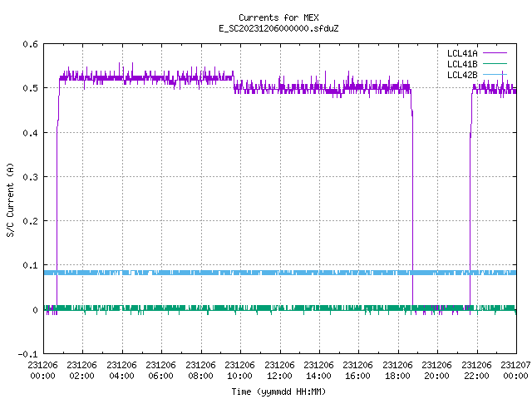The width and height of the screenshot is (532, 399).
Task: Click the LCL41A legend label
Action: [462, 53]
